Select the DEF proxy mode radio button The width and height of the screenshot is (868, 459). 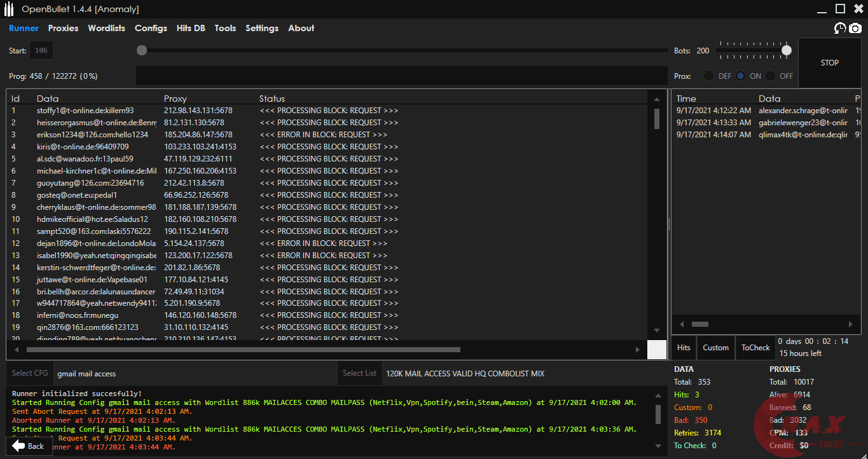click(708, 76)
